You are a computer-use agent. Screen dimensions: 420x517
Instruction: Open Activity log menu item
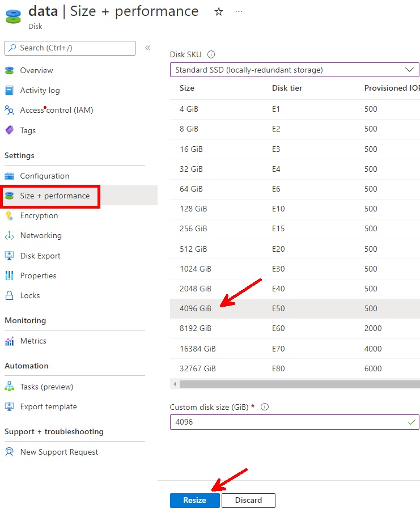tap(40, 90)
